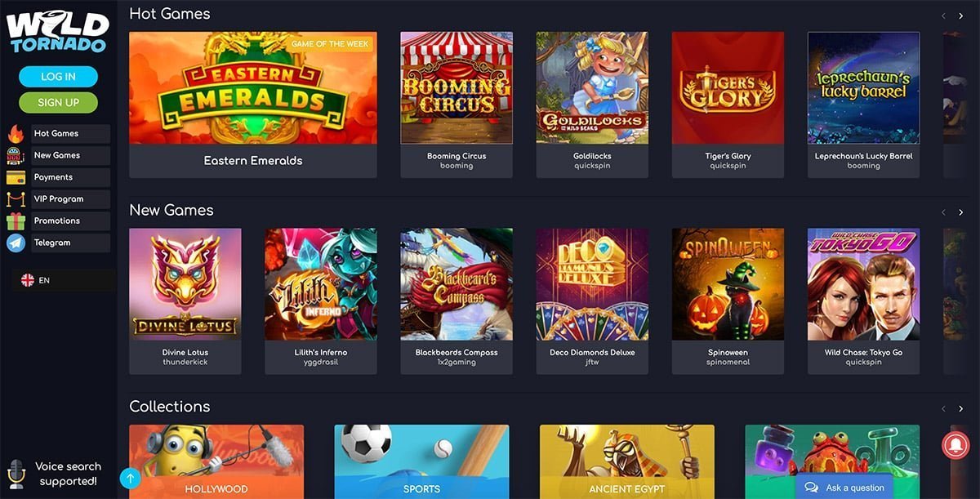Show previous New Games with left arrow

[943, 212]
